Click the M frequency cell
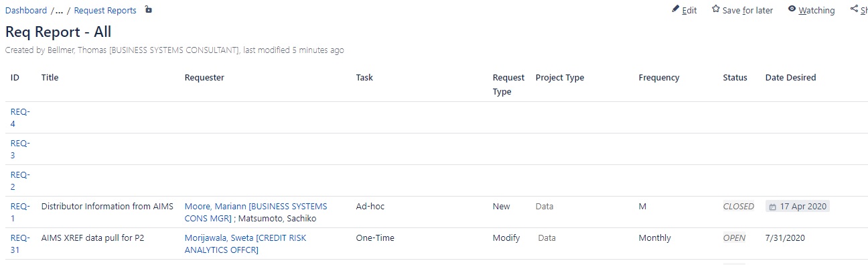The height and width of the screenshot is (265, 868). click(642, 207)
